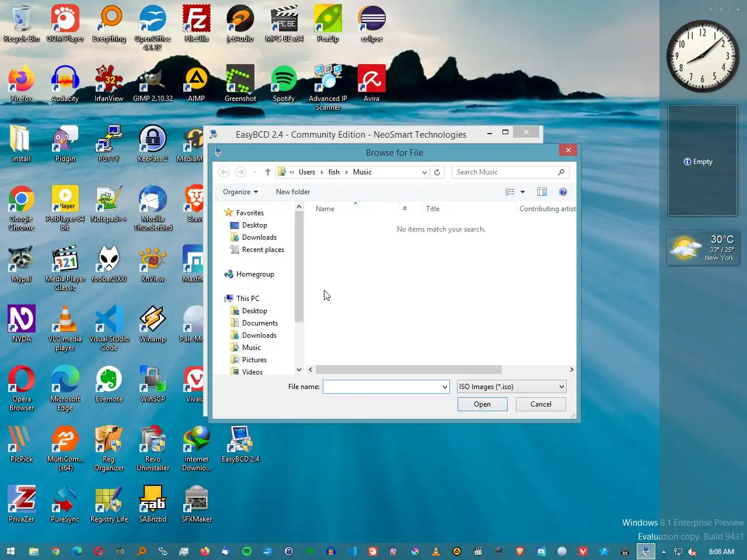Refresh the Music folder listing
Viewport: 747px width, 560px height.
click(x=437, y=172)
